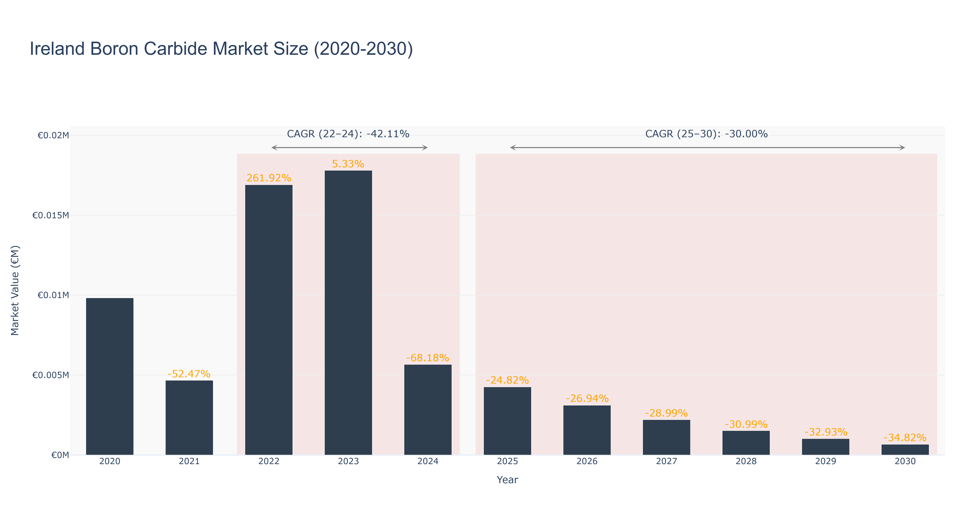
Task: Click the 'Year' x-axis title
Action: point(507,480)
